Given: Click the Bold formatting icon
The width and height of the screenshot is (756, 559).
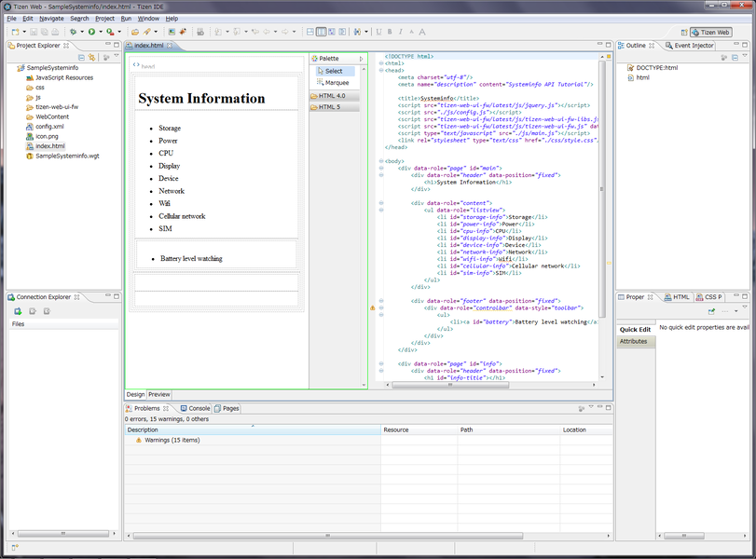Looking at the screenshot, I should 390,32.
